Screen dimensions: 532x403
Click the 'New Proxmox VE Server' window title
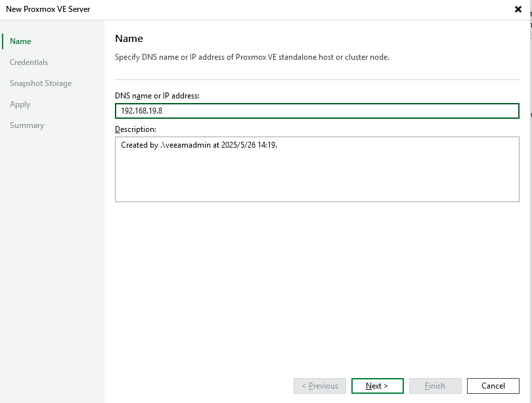(48, 9)
